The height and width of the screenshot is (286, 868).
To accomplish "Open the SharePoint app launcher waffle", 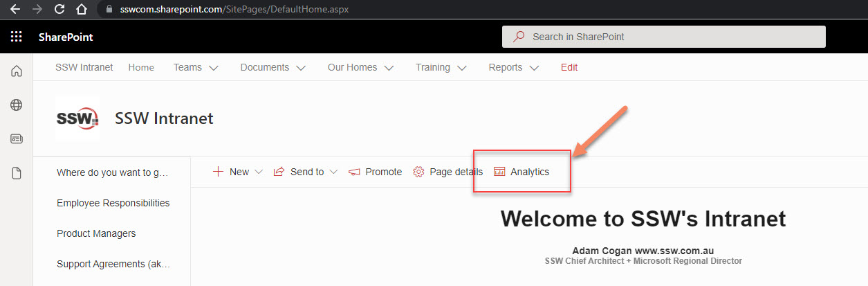I will pyautogui.click(x=17, y=37).
